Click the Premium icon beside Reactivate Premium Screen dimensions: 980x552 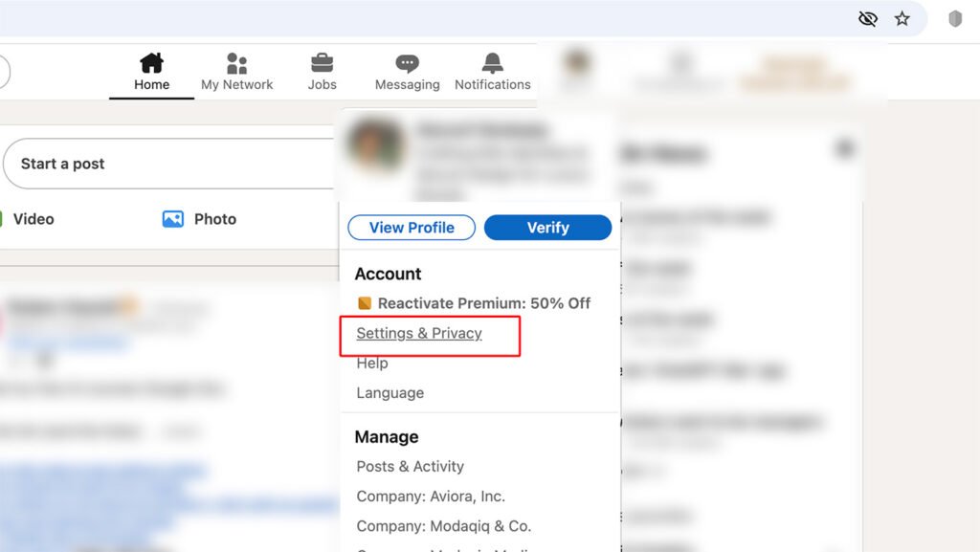pos(365,303)
